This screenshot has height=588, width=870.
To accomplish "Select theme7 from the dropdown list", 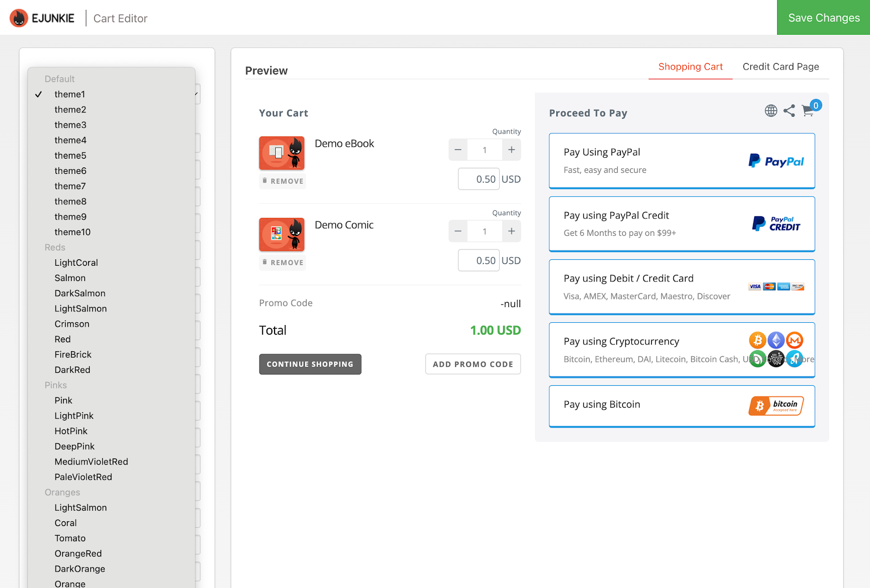I will [x=111, y=186].
